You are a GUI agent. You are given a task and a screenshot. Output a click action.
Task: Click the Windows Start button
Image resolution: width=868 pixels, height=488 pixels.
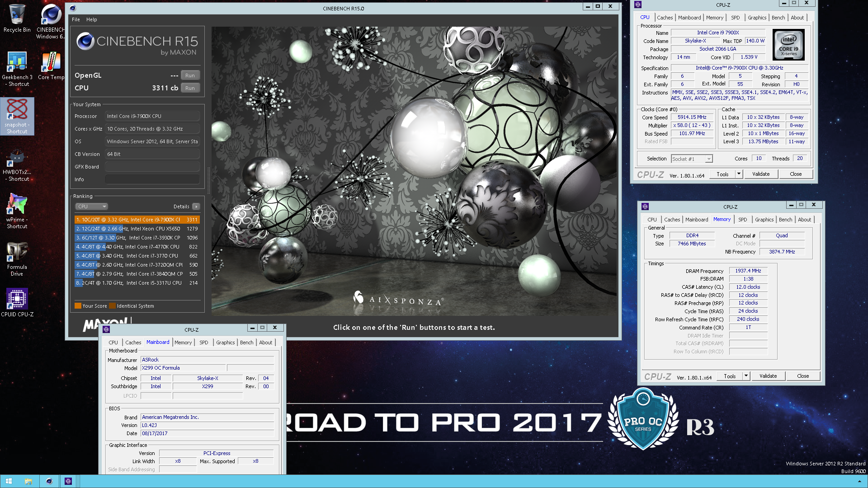(x=9, y=481)
